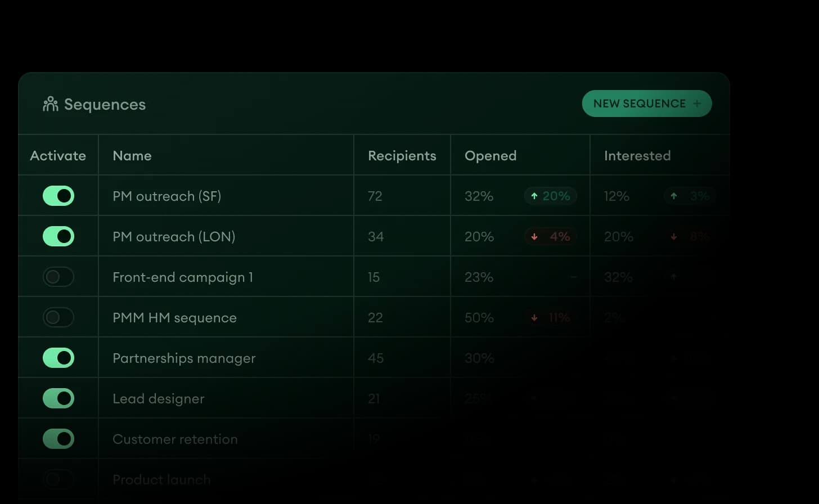Viewport: 819px width, 504px height.
Task: Activate the PMM HM sequence toggle
Action: pyautogui.click(x=58, y=317)
